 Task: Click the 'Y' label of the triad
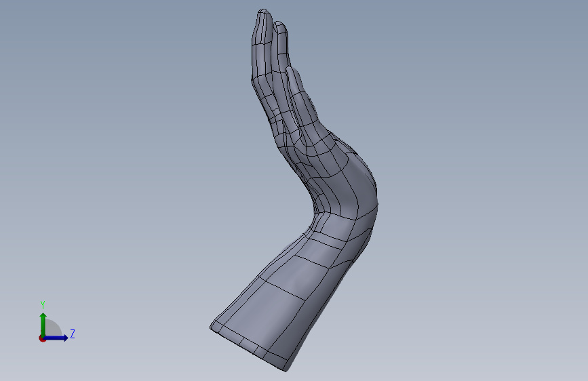point(43,305)
